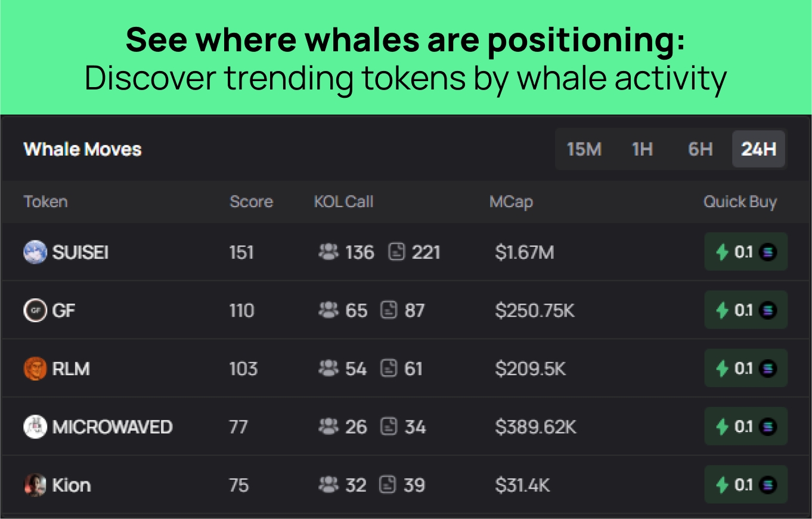Click the KOL people icon for Kion
Screen dimensions: 812x519
(x=328, y=485)
